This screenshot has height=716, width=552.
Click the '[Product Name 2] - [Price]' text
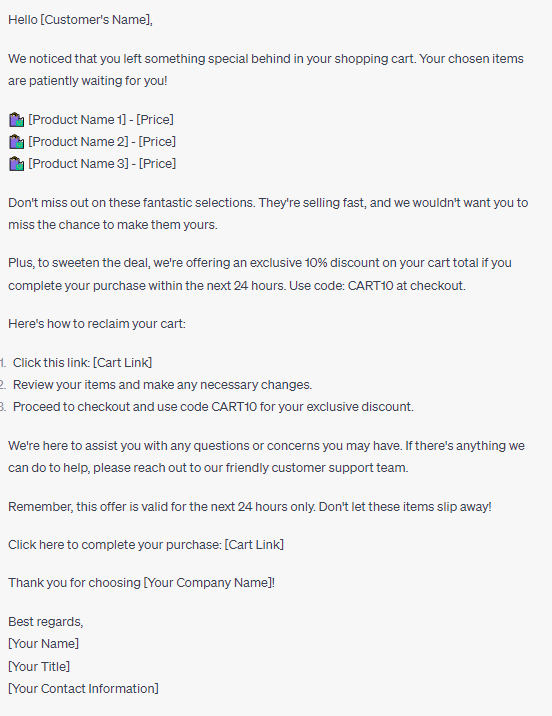tap(102, 142)
